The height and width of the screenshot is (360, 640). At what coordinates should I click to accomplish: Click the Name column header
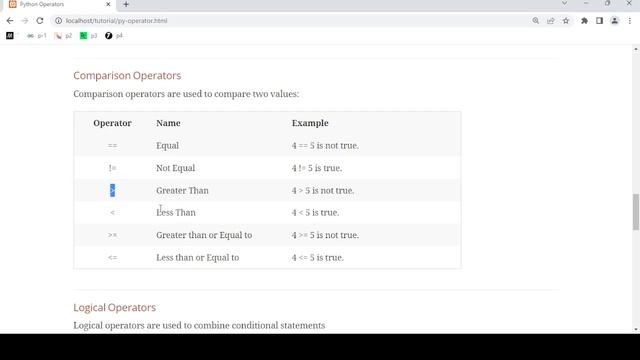coord(168,123)
